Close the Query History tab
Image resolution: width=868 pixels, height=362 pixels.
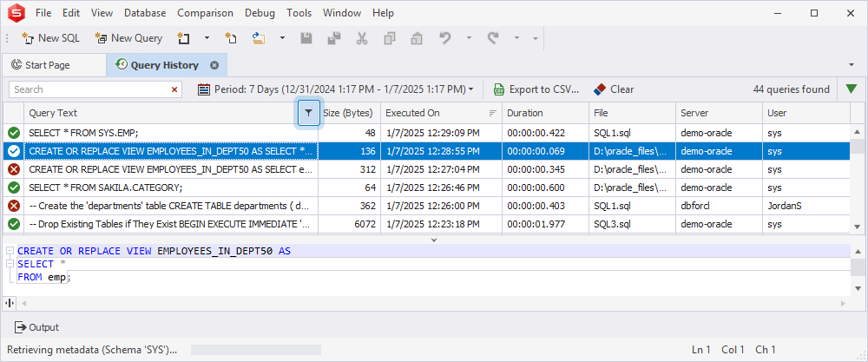coord(214,65)
